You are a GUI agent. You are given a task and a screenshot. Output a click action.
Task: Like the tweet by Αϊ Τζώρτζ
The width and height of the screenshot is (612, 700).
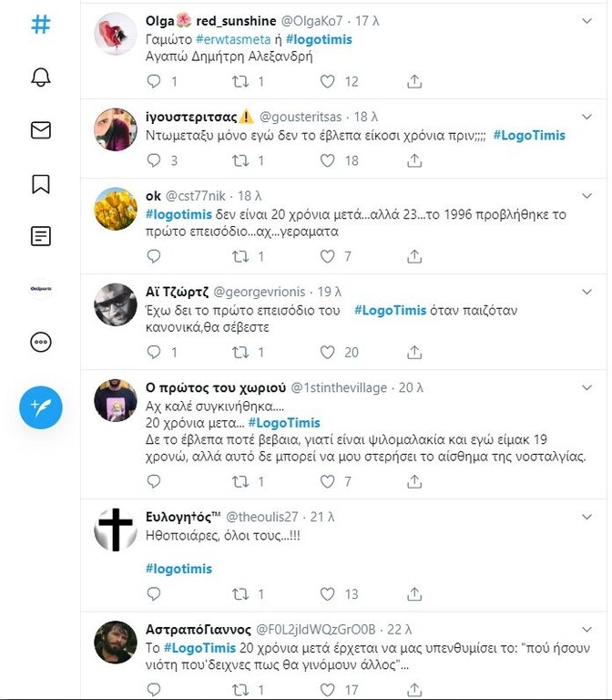click(328, 352)
